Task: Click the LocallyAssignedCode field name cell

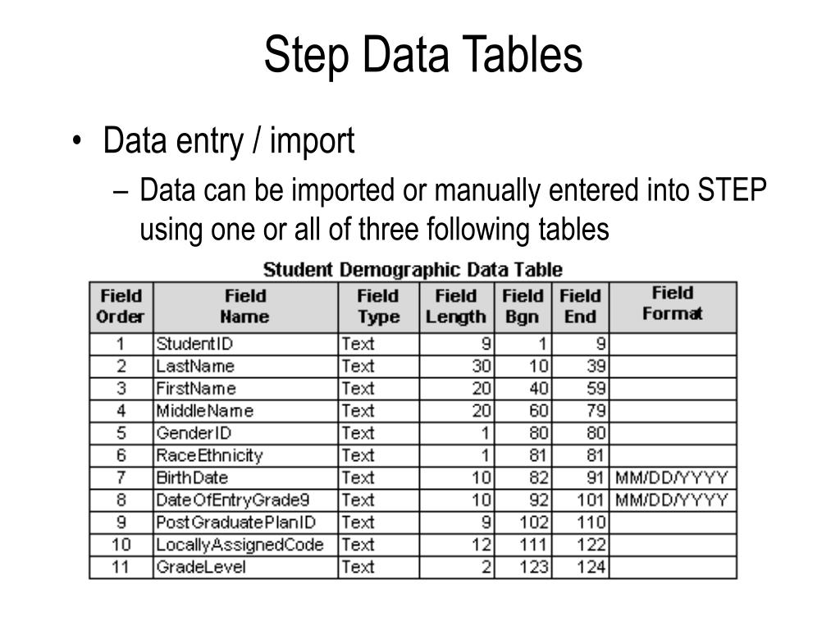Action: coord(245,545)
